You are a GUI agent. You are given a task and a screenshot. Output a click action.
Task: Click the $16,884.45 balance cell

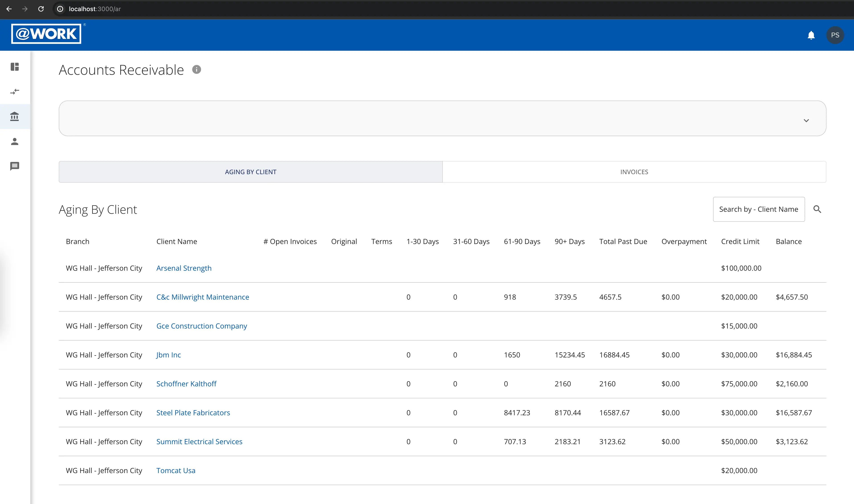(x=793, y=355)
